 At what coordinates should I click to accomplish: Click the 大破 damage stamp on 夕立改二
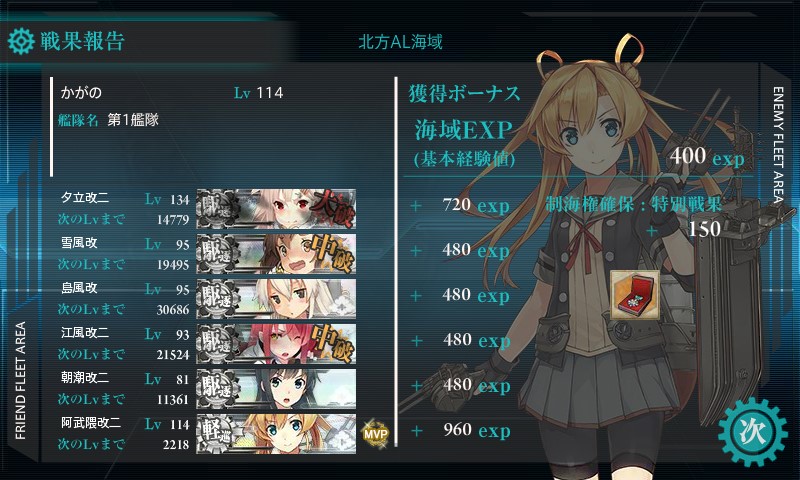(x=333, y=208)
